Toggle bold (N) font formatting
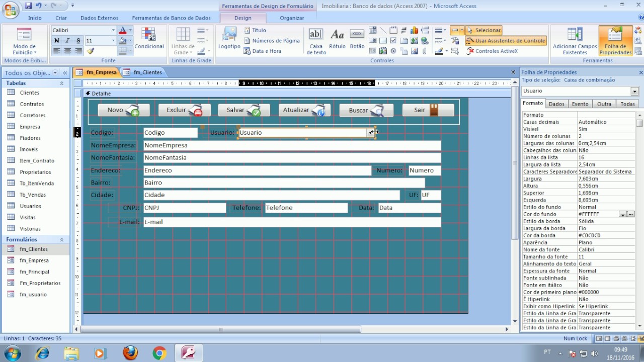 tap(56, 41)
